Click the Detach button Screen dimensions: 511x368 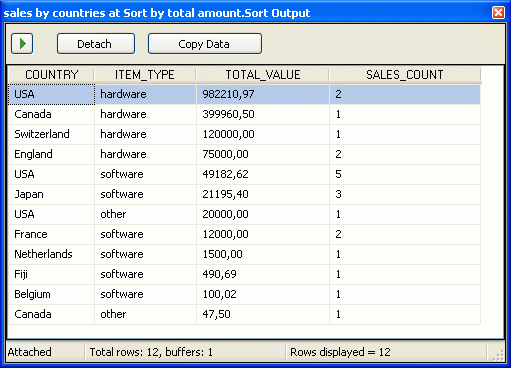coord(96,44)
